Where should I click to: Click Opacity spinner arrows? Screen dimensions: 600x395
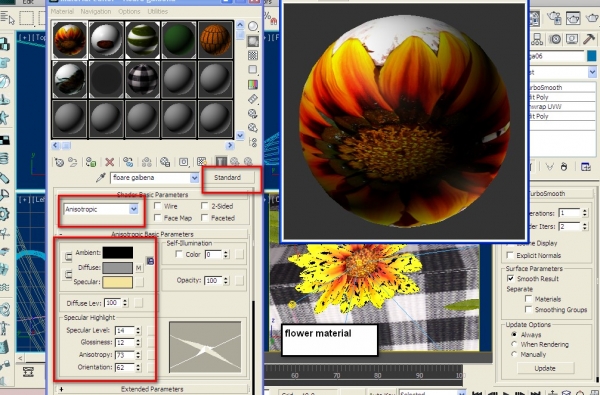point(226,281)
